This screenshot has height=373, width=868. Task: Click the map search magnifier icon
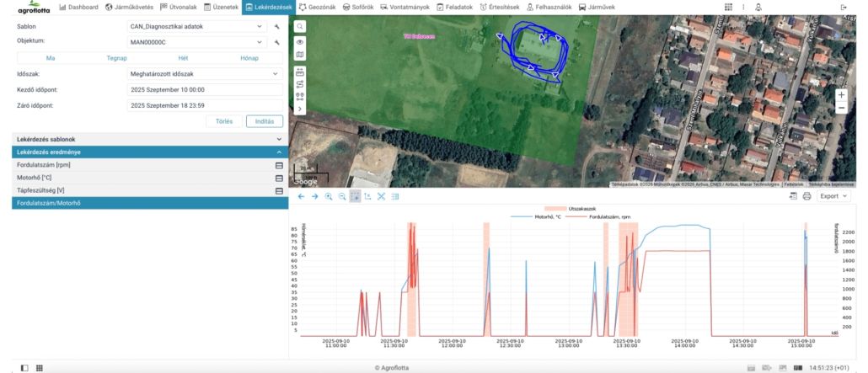click(300, 27)
